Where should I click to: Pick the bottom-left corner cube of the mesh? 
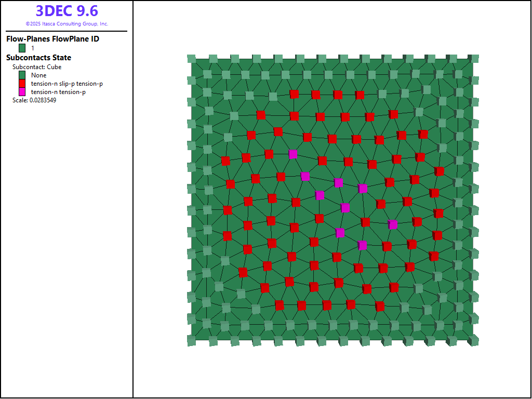pos(191,341)
